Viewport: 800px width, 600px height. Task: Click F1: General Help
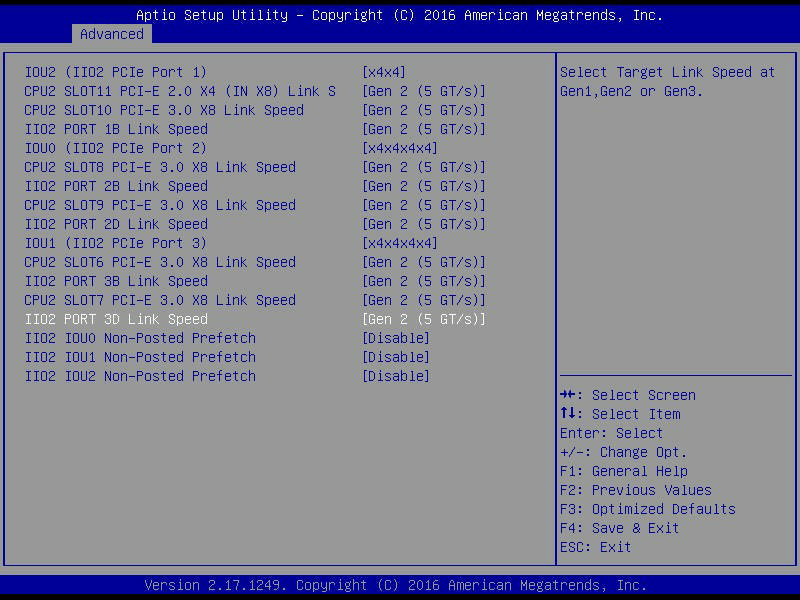click(x=623, y=471)
